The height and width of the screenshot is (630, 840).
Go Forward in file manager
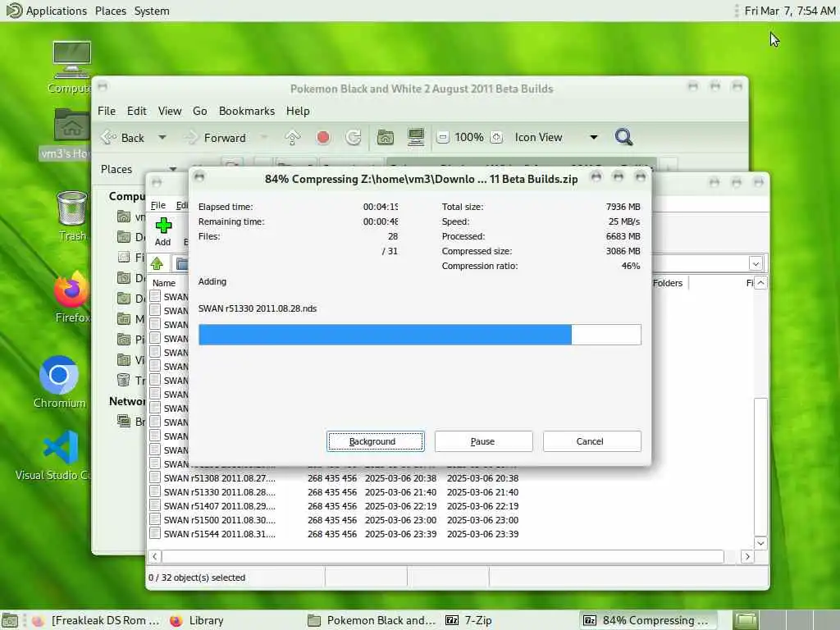pos(216,138)
